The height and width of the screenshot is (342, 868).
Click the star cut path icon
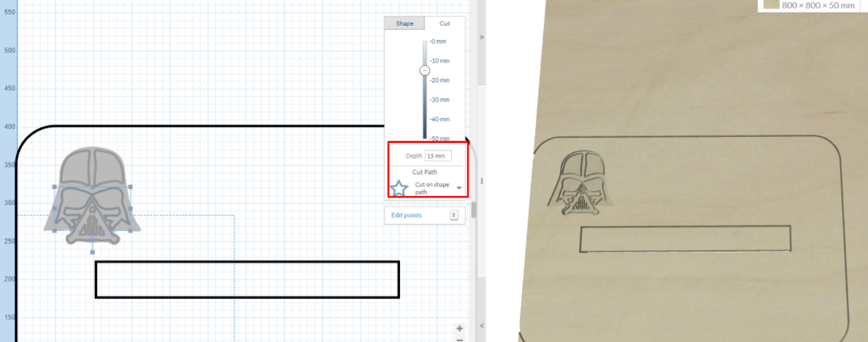(399, 188)
